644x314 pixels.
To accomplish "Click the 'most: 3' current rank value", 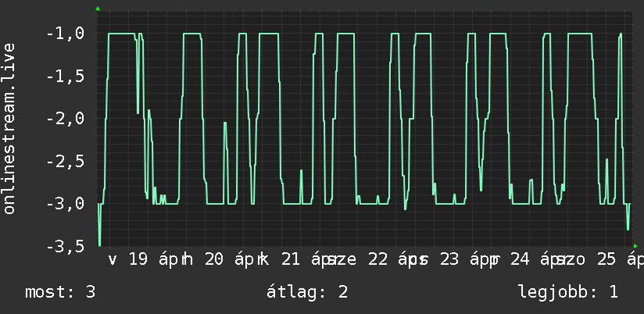I will click(60, 292).
